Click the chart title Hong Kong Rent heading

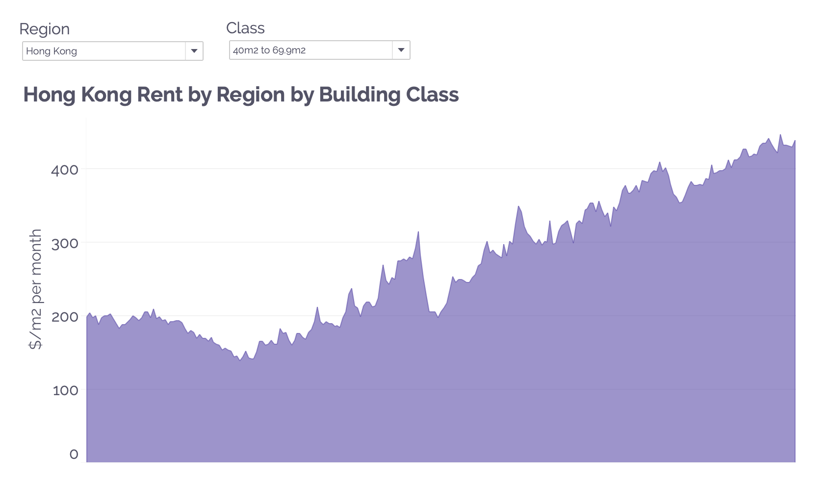tap(241, 95)
